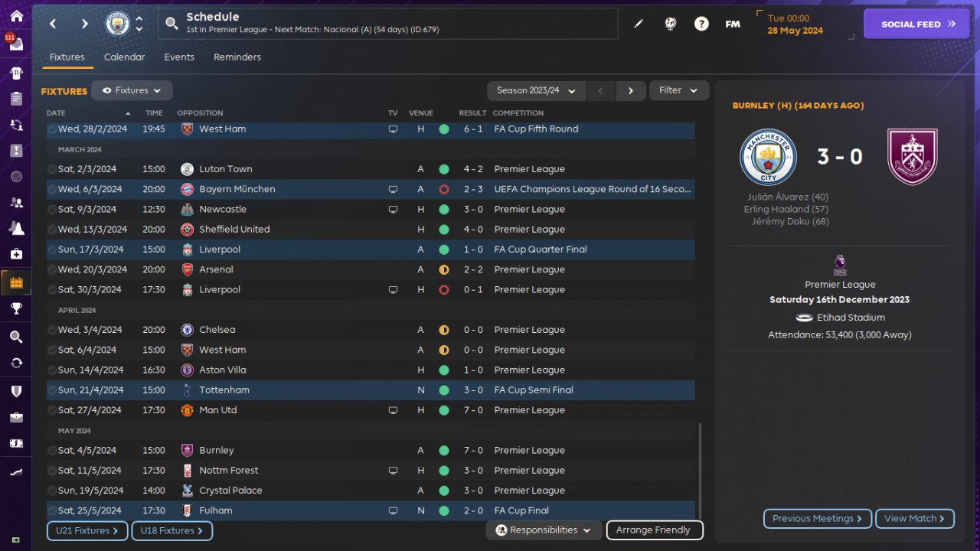980x551 pixels.
Task: Open the Filter dropdown
Action: (679, 90)
